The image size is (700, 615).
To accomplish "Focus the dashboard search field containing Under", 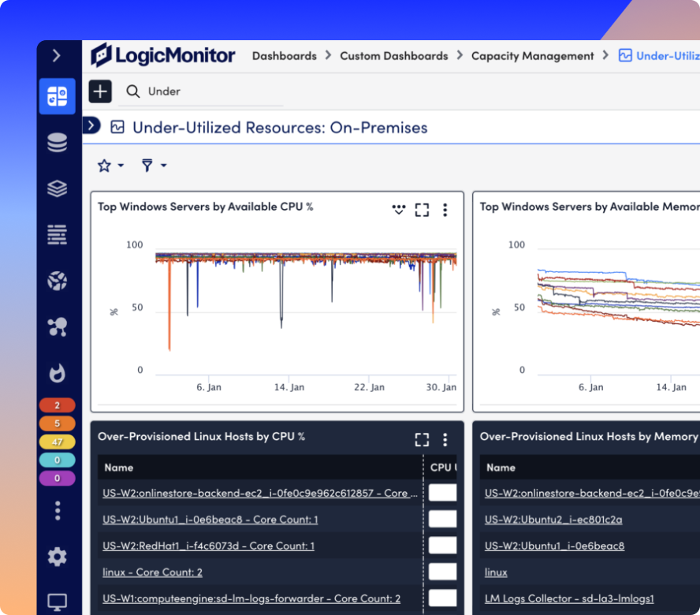I will [x=201, y=91].
